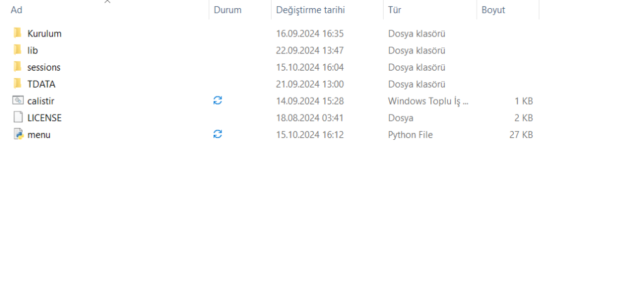Click the Kurulum folder icon
The image size is (644, 286).
(18, 33)
